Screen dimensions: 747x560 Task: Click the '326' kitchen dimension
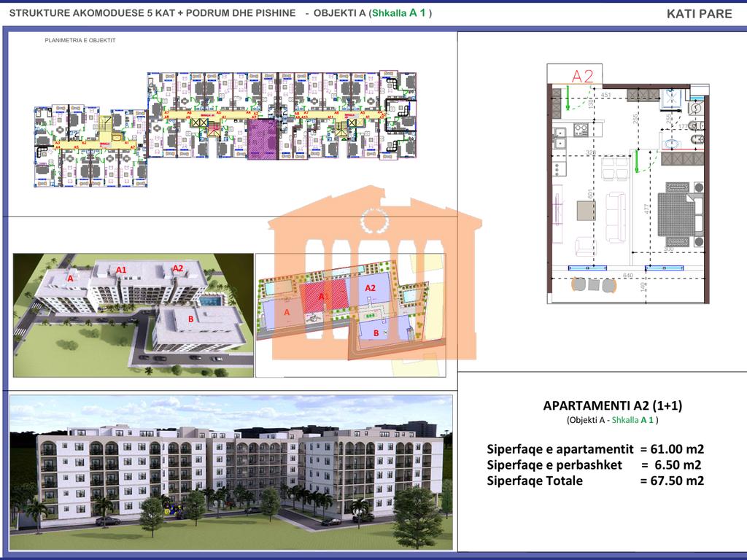click(x=591, y=152)
